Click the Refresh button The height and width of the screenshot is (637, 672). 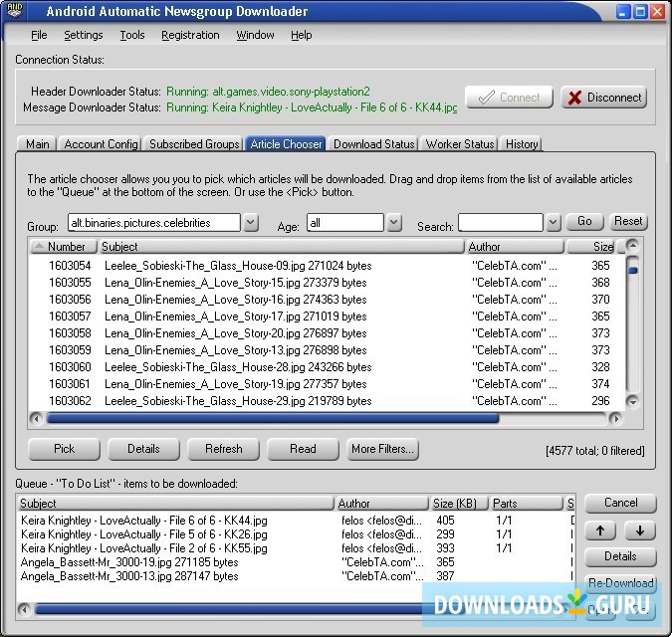[x=223, y=449]
